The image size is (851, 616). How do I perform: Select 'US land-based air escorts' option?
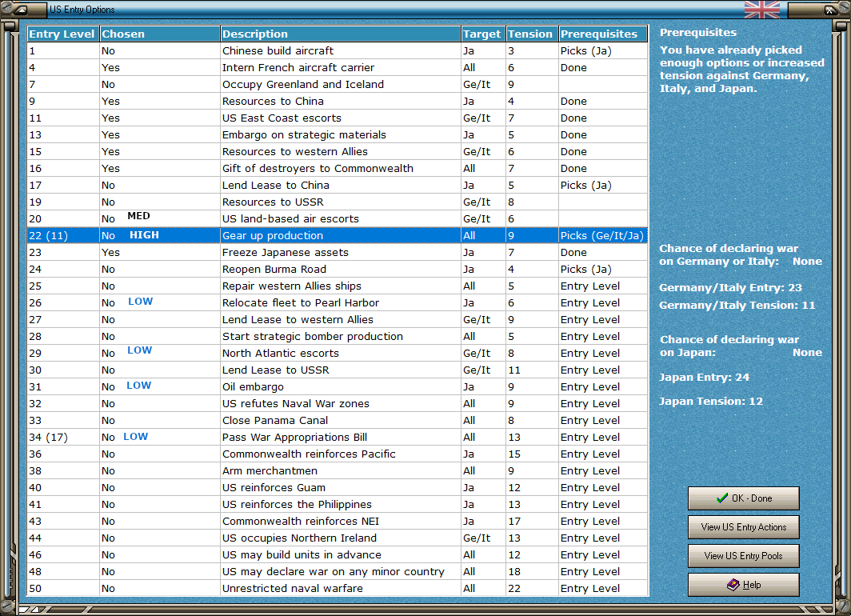[x=338, y=218]
